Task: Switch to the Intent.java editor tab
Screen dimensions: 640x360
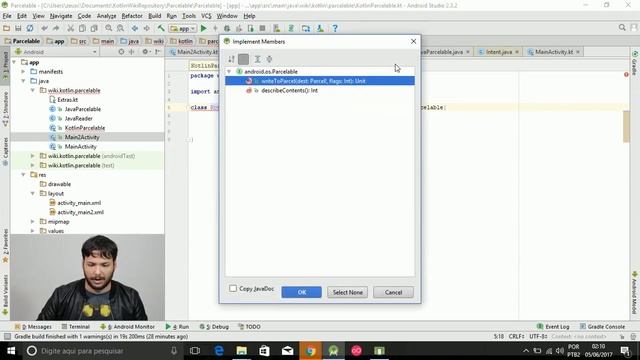Action: tap(499, 52)
